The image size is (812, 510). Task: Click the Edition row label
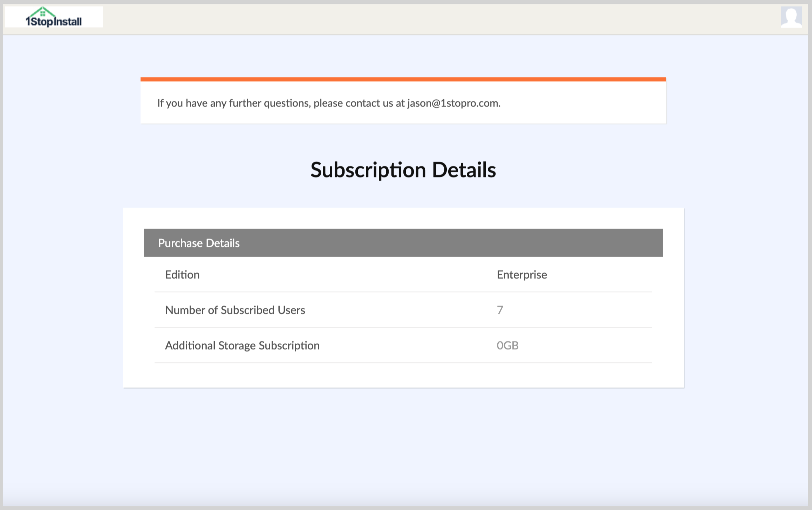(x=182, y=275)
